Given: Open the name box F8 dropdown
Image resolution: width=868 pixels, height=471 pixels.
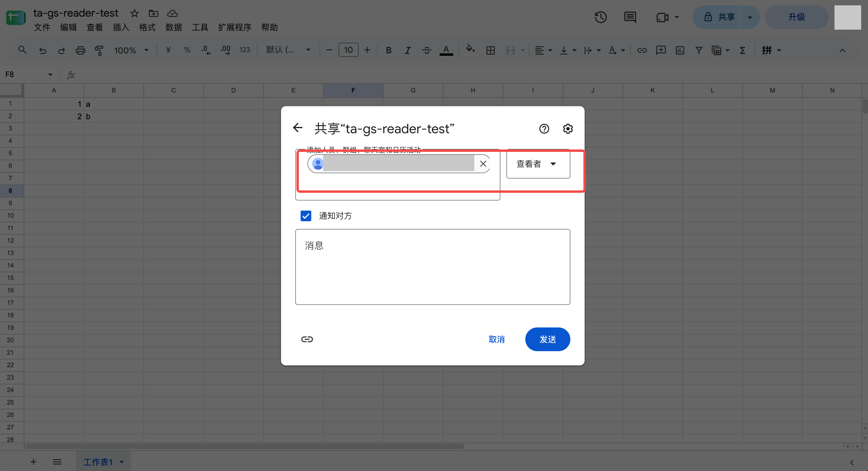Looking at the screenshot, I should [50, 74].
